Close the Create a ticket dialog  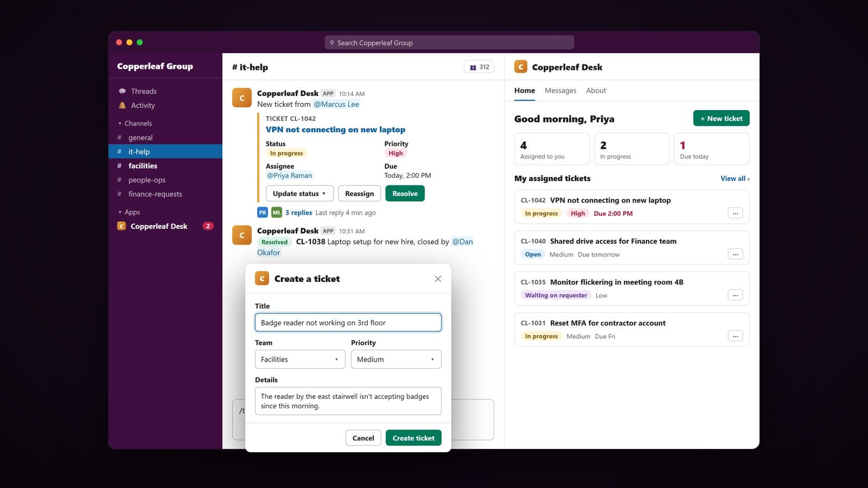point(438,279)
